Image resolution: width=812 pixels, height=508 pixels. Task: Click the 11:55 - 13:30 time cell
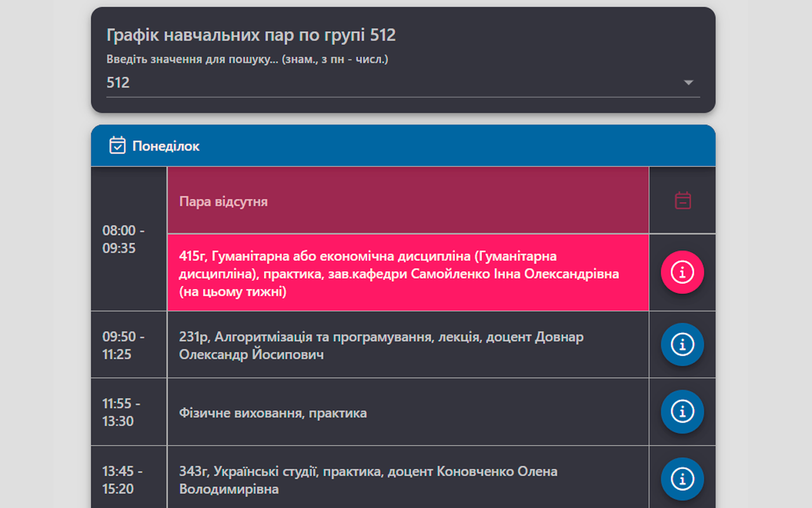click(x=129, y=412)
